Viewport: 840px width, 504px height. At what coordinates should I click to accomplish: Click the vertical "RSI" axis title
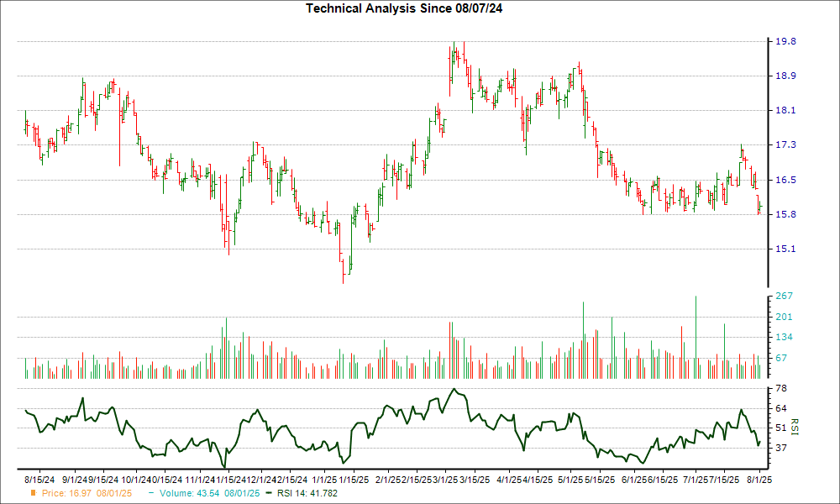794,427
